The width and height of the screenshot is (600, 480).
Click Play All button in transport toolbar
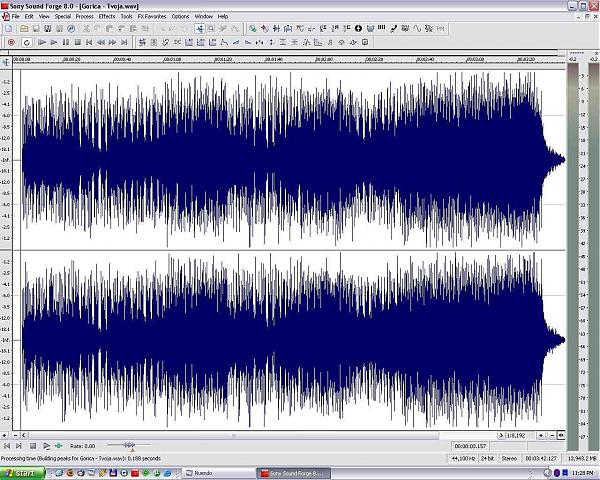click(41, 42)
